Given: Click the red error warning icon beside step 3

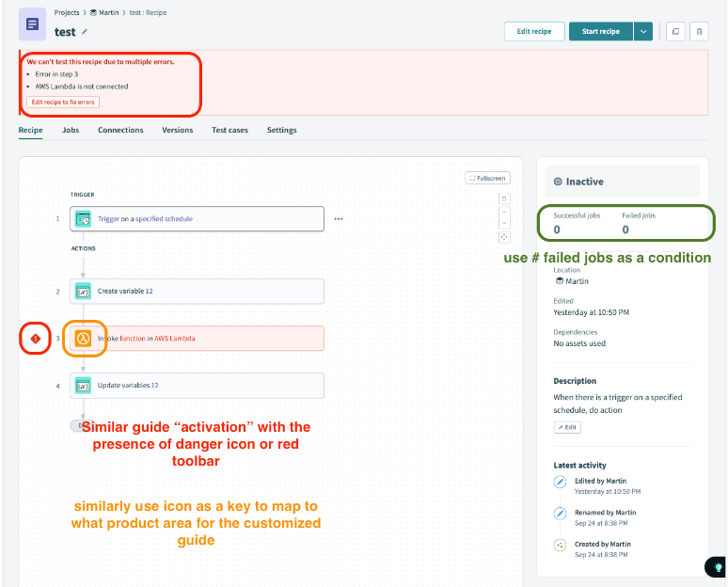Looking at the screenshot, I should pyautogui.click(x=36, y=338).
